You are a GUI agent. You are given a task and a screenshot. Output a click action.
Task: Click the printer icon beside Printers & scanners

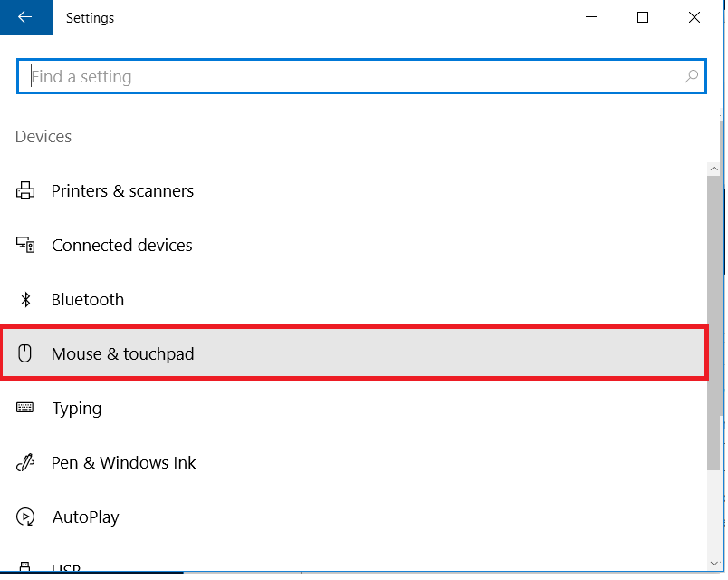(25, 191)
